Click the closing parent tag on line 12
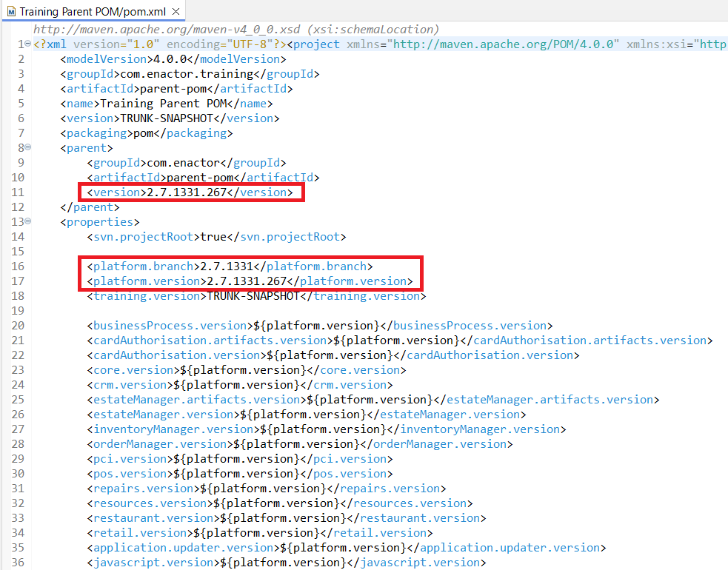Viewport: 728px width, 570px height. 90,207
